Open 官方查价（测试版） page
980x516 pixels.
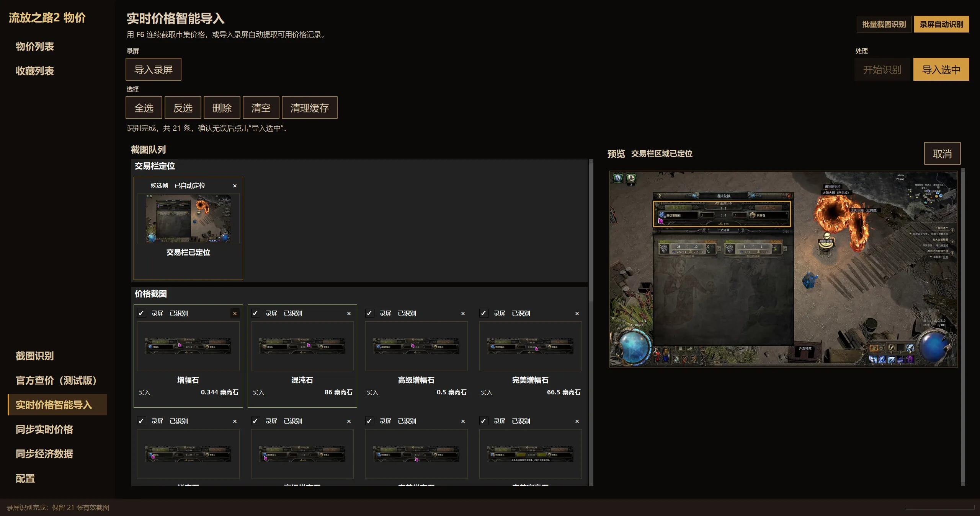(x=57, y=381)
